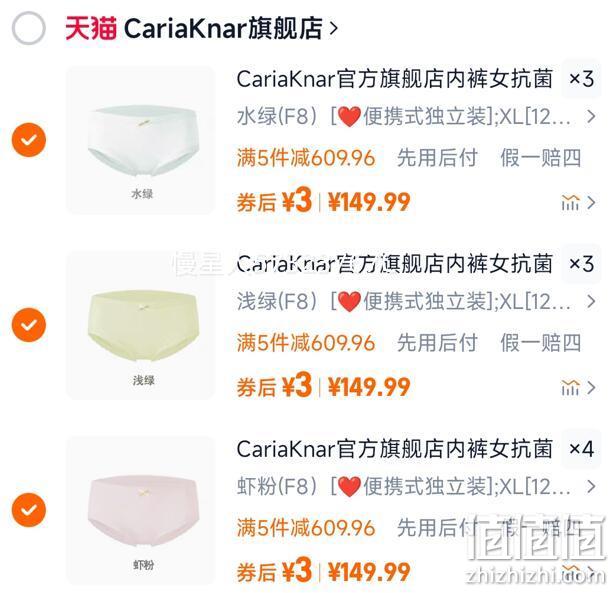The height and width of the screenshot is (593, 615).
Task: Tap quantity badge ×4 on 虾粉 item
Action: (x=582, y=449)
